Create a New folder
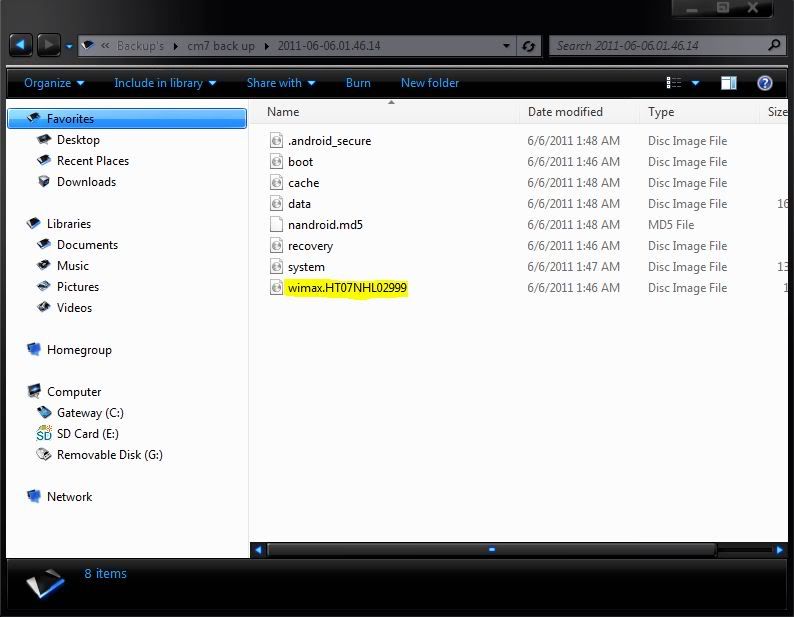This screenshot has width=794, height=617. click(x=430, y=83)
